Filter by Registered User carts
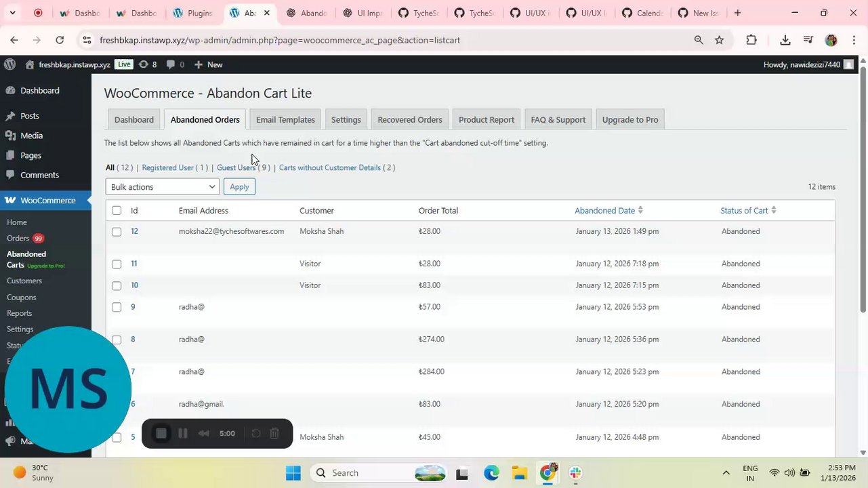Screen dimensions: 868x488 coord(168,167)
